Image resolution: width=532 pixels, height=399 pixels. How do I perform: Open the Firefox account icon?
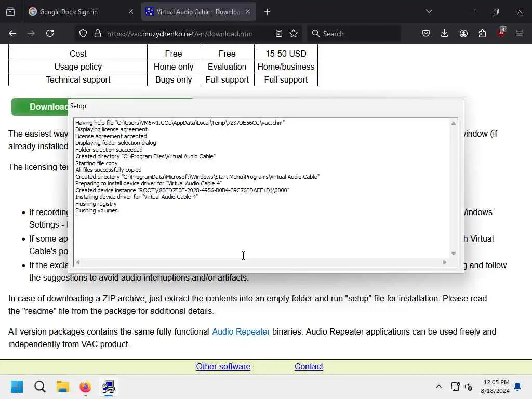click(x=463, y=33)
